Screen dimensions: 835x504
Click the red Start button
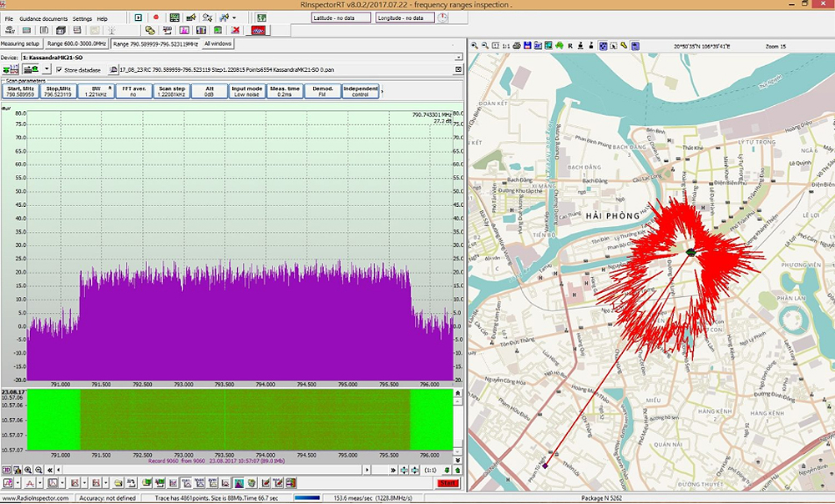coord(448,483)
